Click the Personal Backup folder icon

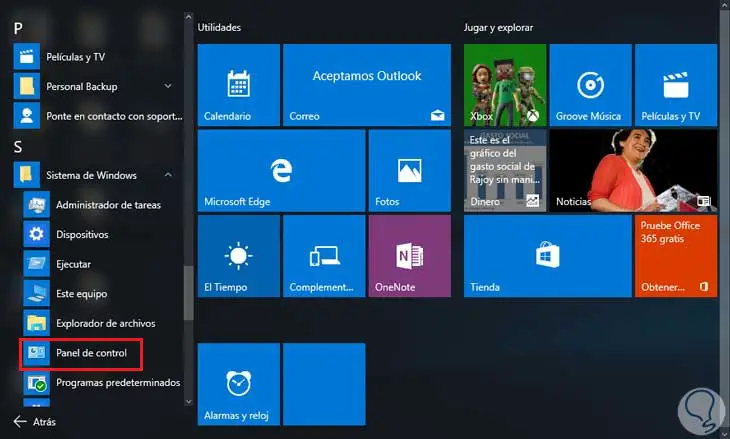pos(27,87)
